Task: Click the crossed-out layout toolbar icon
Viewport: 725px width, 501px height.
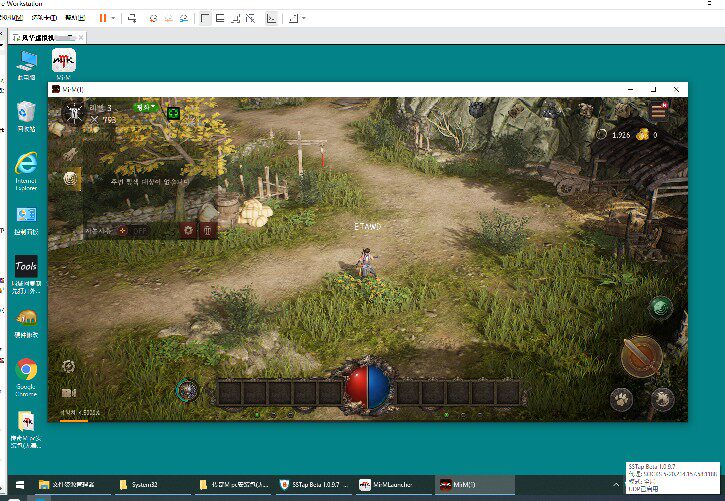Action: pos(250,18)
